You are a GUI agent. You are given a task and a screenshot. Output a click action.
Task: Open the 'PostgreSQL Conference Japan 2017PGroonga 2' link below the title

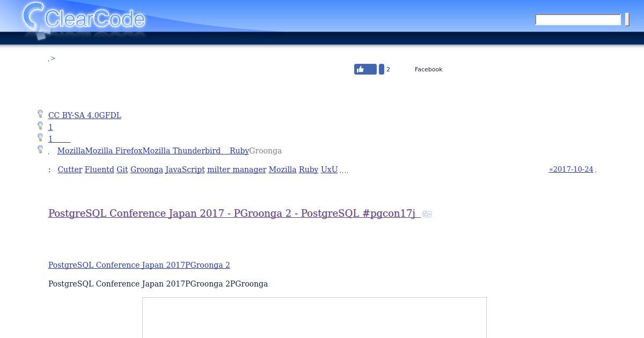[x=139, y=265]
